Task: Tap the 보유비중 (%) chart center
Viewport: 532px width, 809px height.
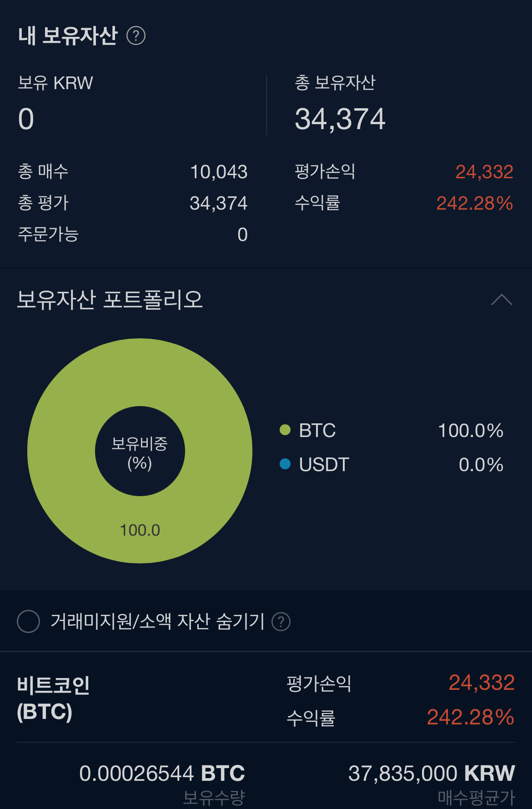Action: pyautogui.click(x=140, y=451)
